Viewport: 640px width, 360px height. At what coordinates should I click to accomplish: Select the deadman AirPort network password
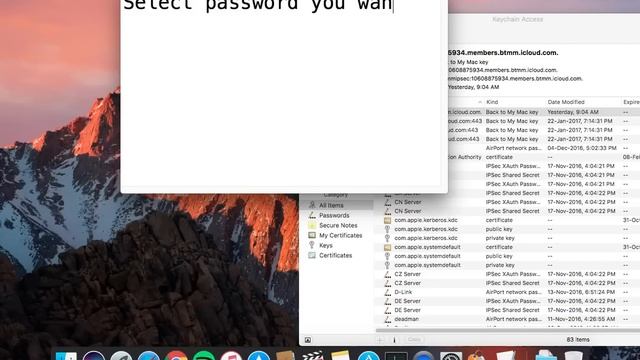[507, 319]
